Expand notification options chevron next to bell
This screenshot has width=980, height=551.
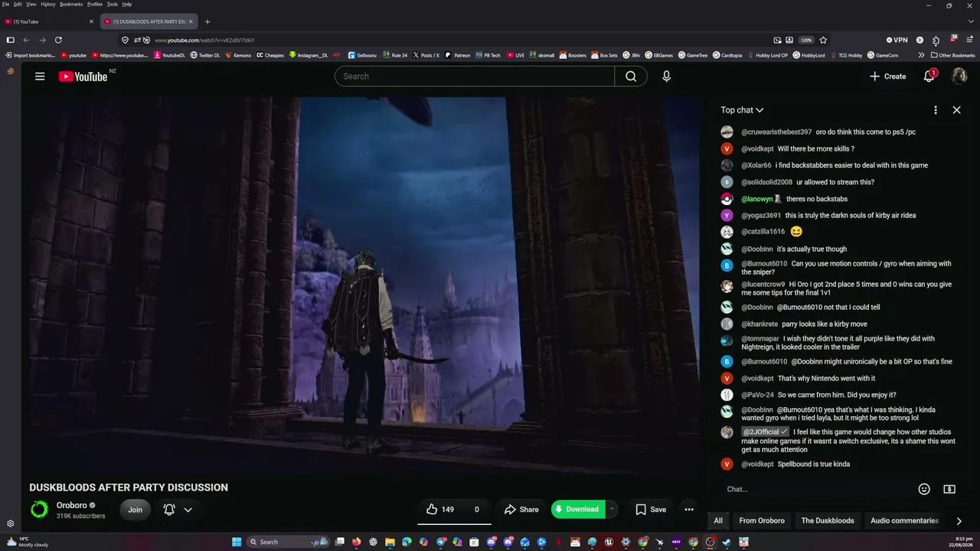pyautogui.click(x=188, y=510)
